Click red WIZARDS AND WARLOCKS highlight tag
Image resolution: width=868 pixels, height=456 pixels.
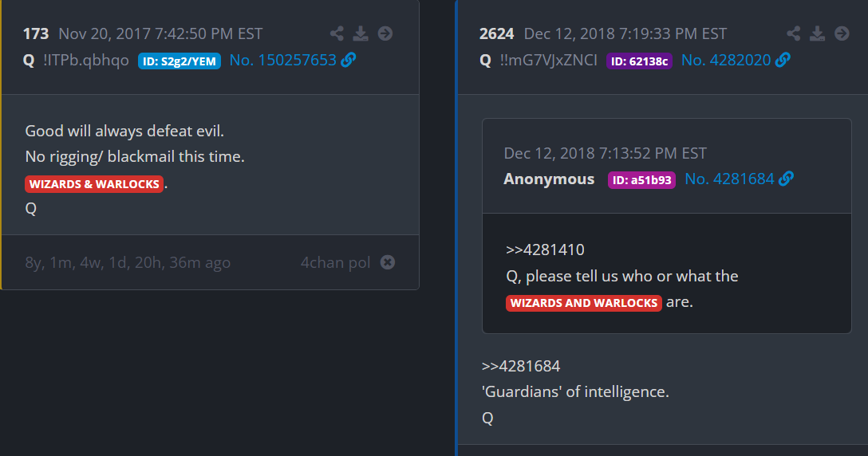pos(583,303)
